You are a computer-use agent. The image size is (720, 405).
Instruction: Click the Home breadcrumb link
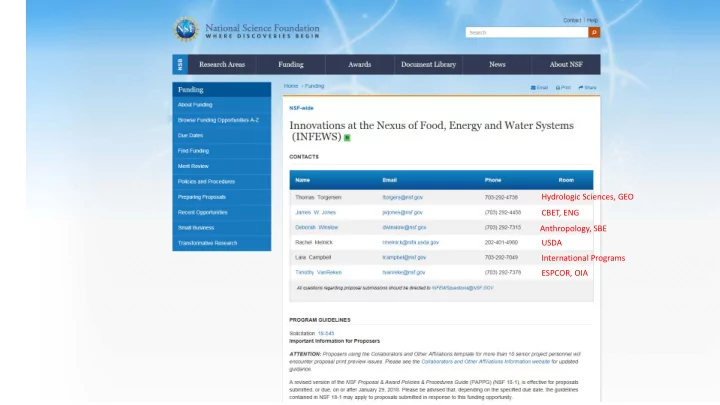tap(291, 86)
